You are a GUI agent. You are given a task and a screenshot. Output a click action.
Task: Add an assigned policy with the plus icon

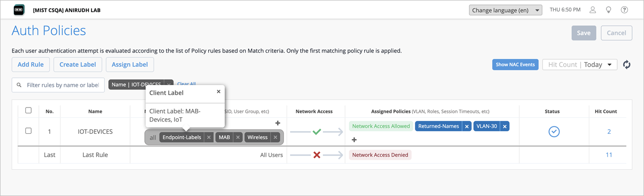pos(354,140)
